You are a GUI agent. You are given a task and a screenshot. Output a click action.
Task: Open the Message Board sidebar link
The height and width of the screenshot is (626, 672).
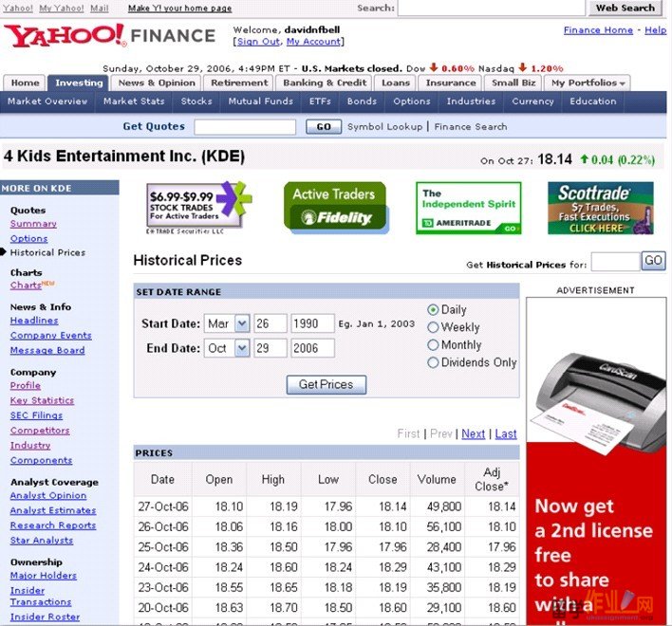47,350
